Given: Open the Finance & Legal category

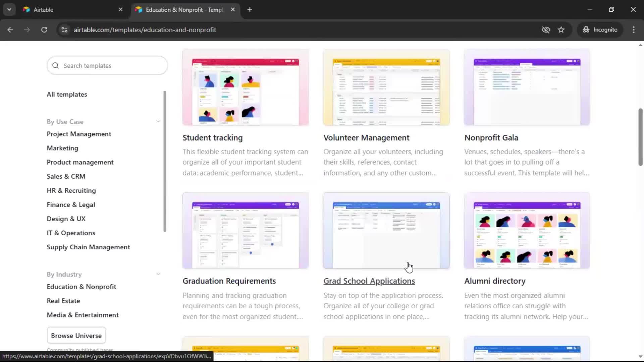Looking at the screenshot, I should (71, 204).
